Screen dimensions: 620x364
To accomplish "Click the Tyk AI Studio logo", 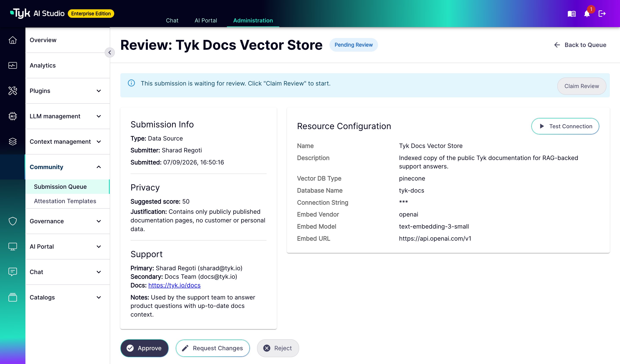I will (37, 13).
